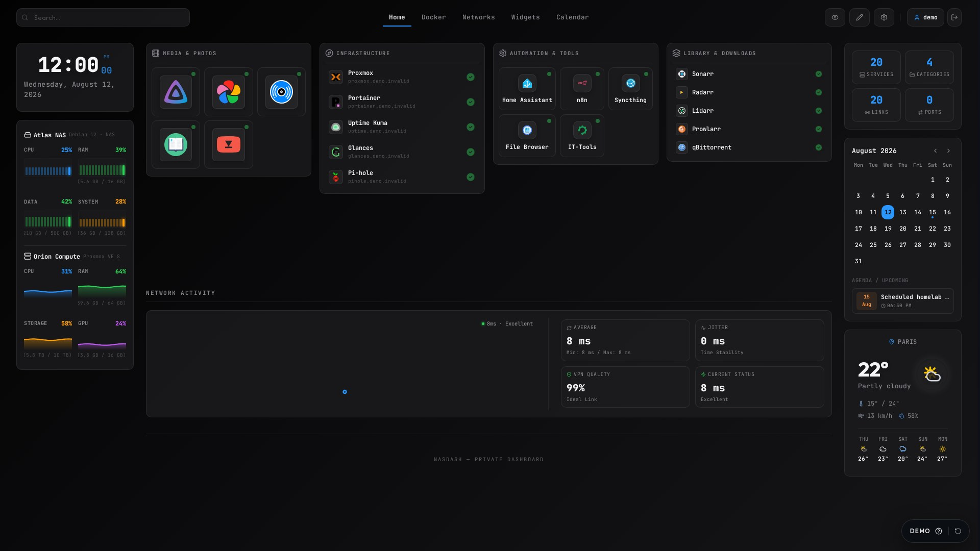This screenshot has width=980, height=551.
Task: Open the purple triangle Jellyfin tile
Action: [176, 92]
